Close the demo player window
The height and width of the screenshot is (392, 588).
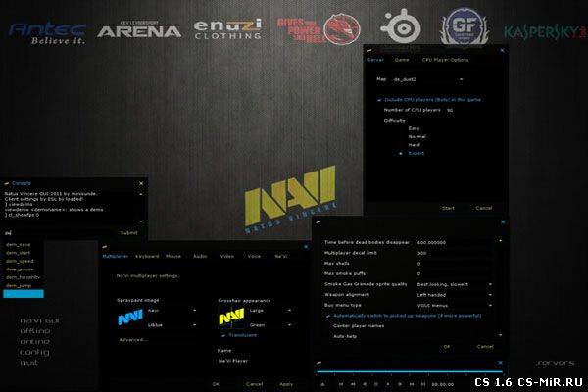click(x=500, y=363)
